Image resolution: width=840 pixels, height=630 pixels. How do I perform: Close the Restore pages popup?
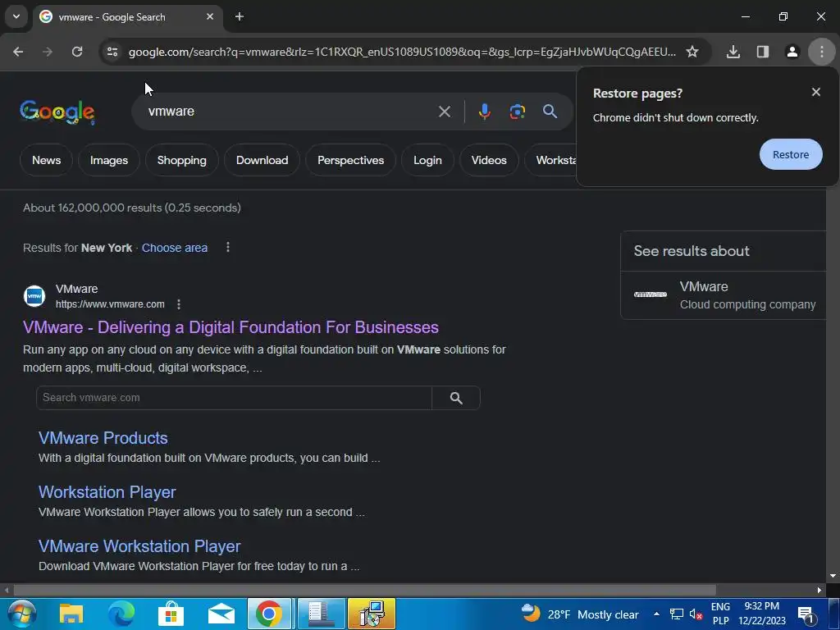click(x=816, y=92)
